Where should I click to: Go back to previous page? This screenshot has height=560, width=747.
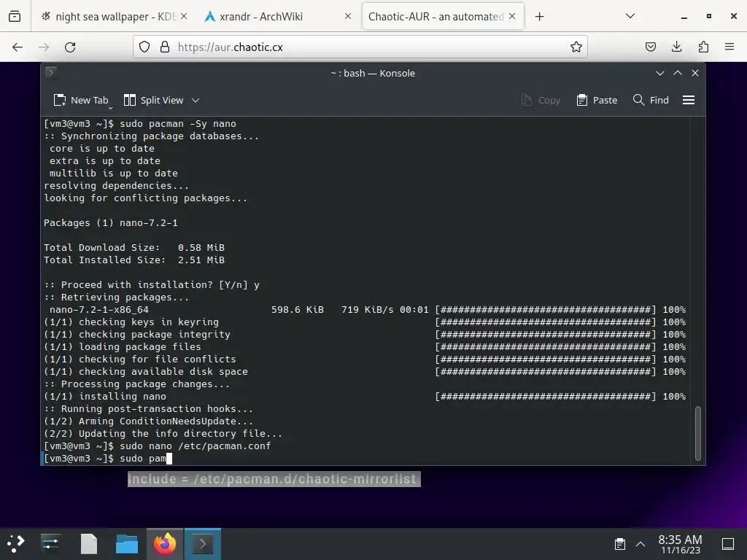[18, 47]
